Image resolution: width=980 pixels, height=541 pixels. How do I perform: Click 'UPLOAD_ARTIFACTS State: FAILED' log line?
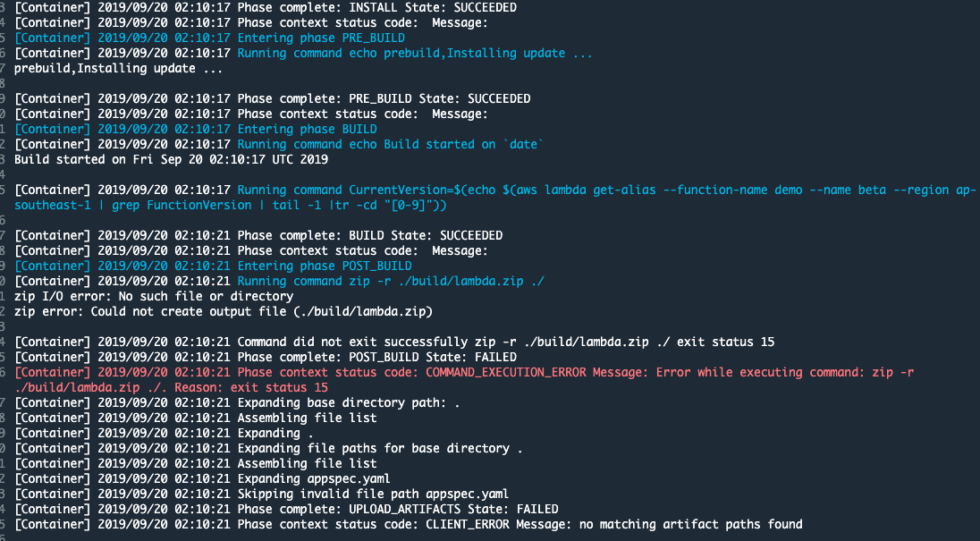click(x=286, y=509)
